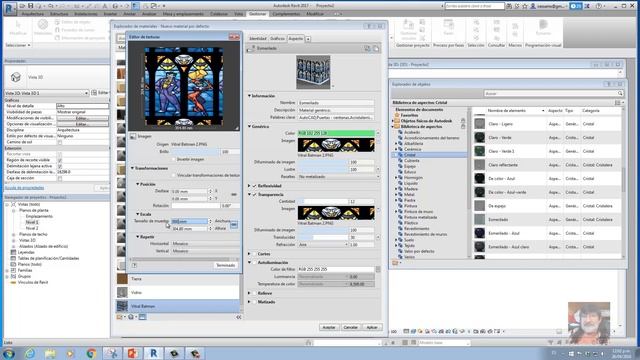Click the Aceptar button

329,327
